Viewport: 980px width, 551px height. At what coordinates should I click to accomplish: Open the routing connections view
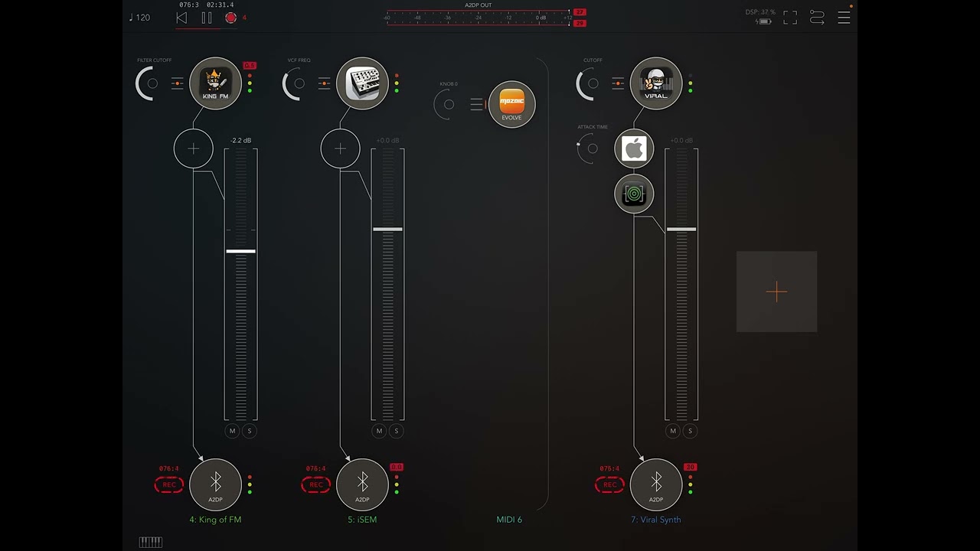point(817,18)
